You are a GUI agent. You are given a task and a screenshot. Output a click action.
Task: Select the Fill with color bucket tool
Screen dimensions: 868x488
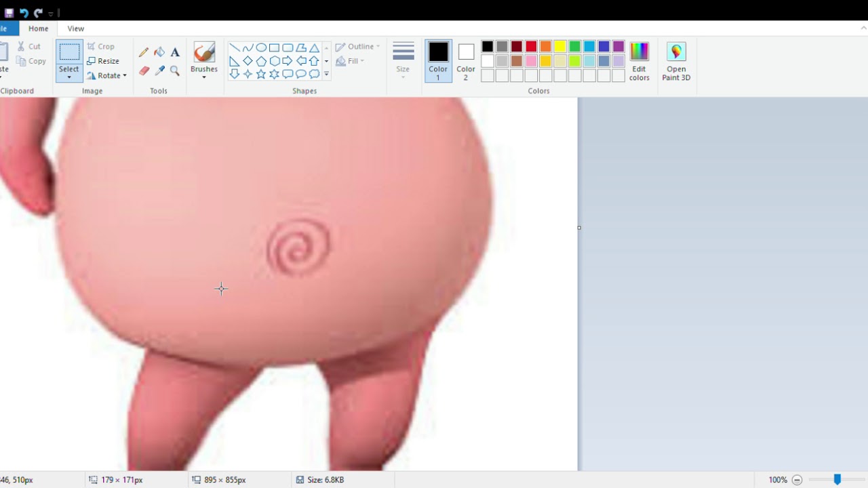[159, 52]
